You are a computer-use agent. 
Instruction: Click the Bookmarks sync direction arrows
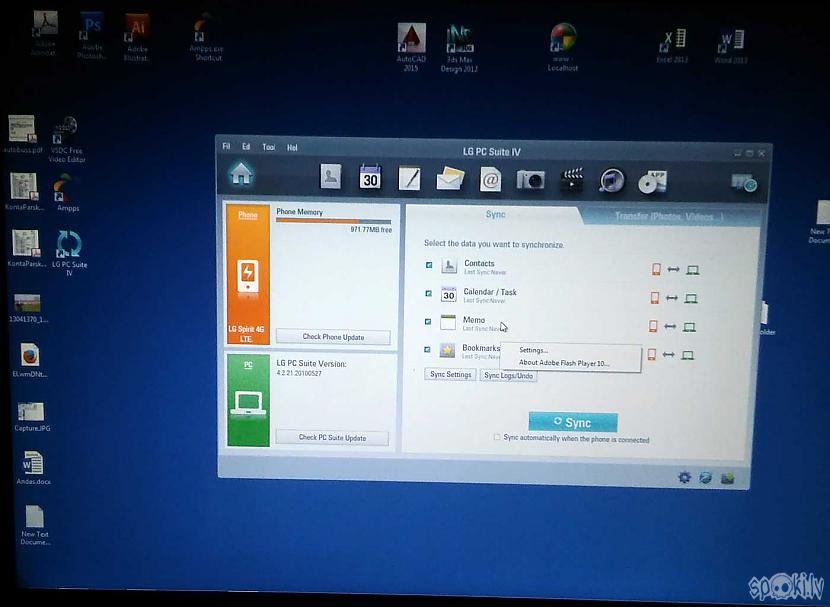pos(669,355)
